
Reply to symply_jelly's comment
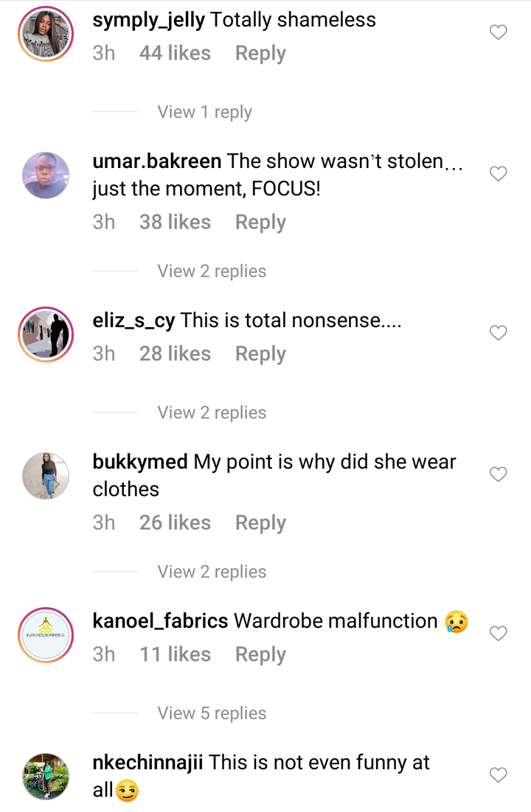tap(260, 53)
